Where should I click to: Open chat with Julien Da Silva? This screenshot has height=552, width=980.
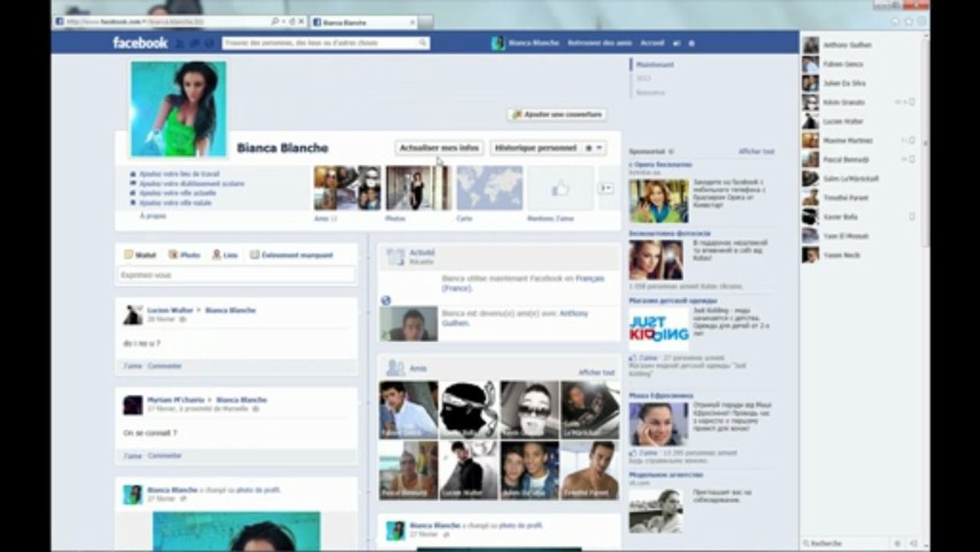(x=858, y=84)
